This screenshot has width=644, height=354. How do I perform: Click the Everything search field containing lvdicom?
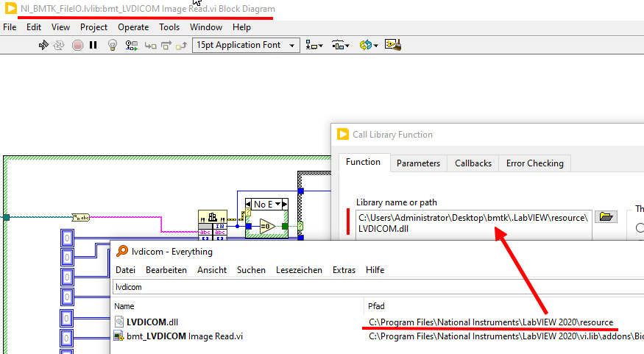(378, 287)
